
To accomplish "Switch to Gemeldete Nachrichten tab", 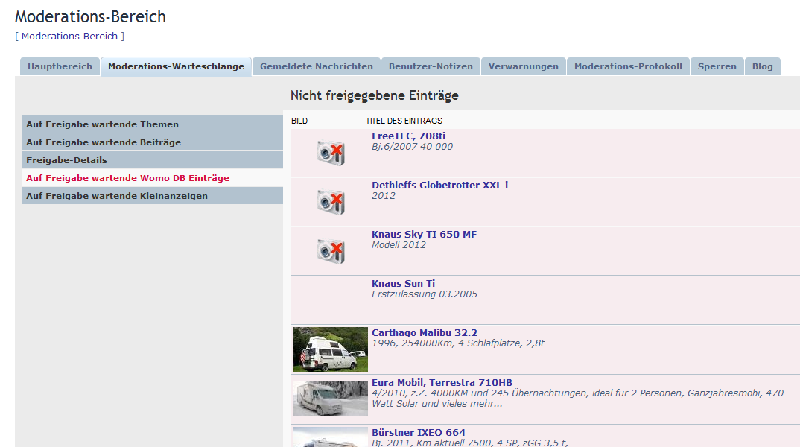I will pyautogui.click(x=316, y=66).
